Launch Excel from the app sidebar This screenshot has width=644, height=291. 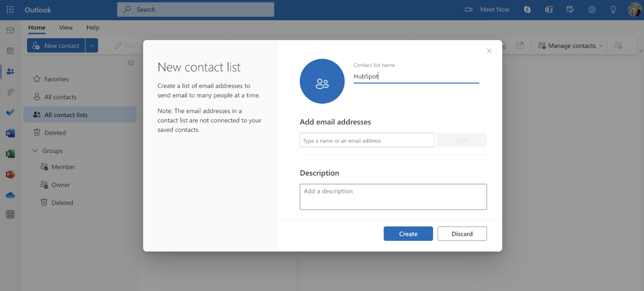point(10,154)
